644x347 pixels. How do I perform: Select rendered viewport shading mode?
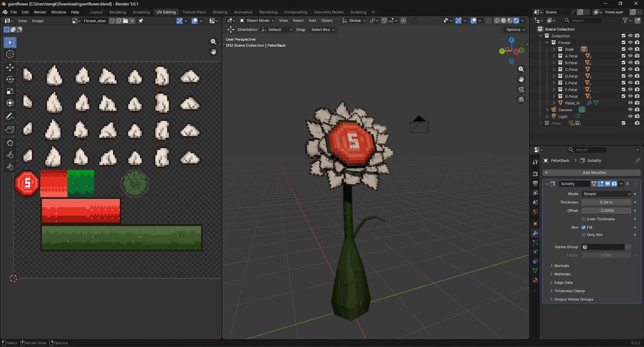coord(516,21)
